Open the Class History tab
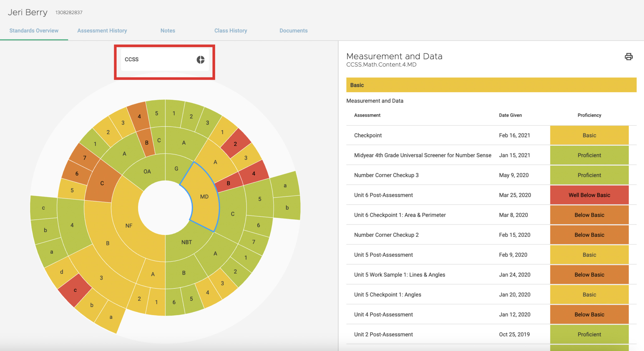 coord(231,31)
